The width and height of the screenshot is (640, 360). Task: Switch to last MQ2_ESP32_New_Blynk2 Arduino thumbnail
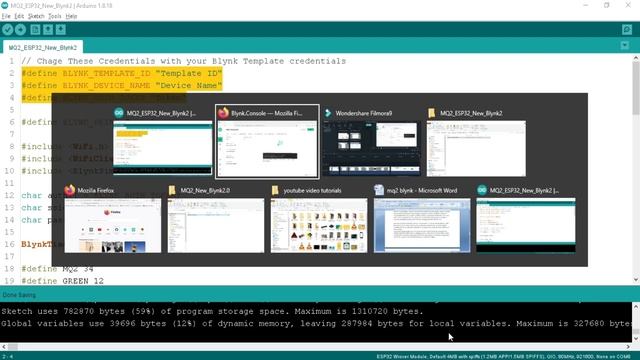tap(526, 225)
